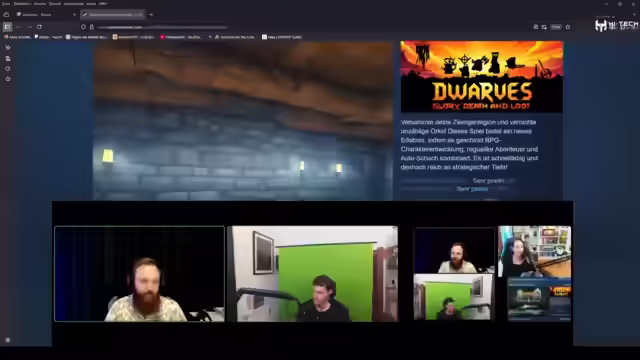640x360 pixels.
Task: Bookmark this page with the star icon
Action: (568, 27)
